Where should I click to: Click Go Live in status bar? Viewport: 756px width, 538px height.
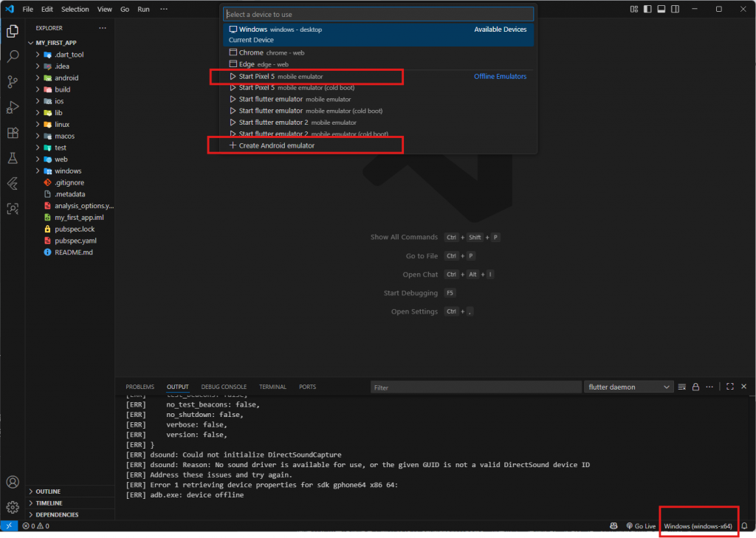tap(641, 526)
